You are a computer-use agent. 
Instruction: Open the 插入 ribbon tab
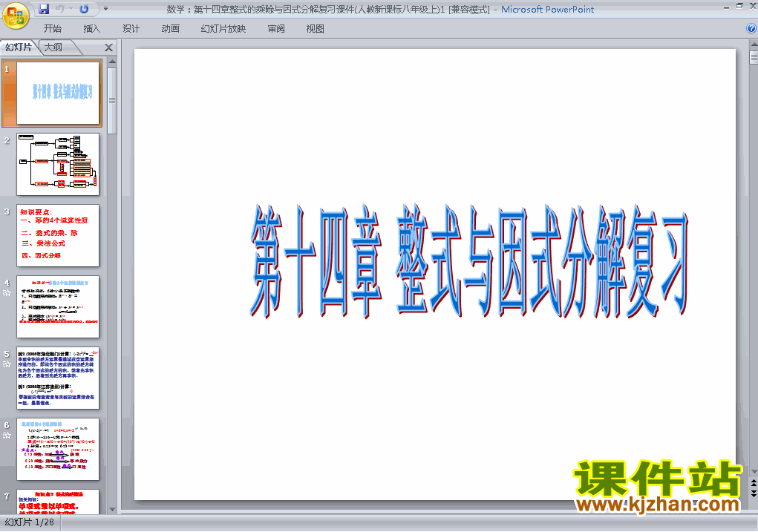[91, 28]
